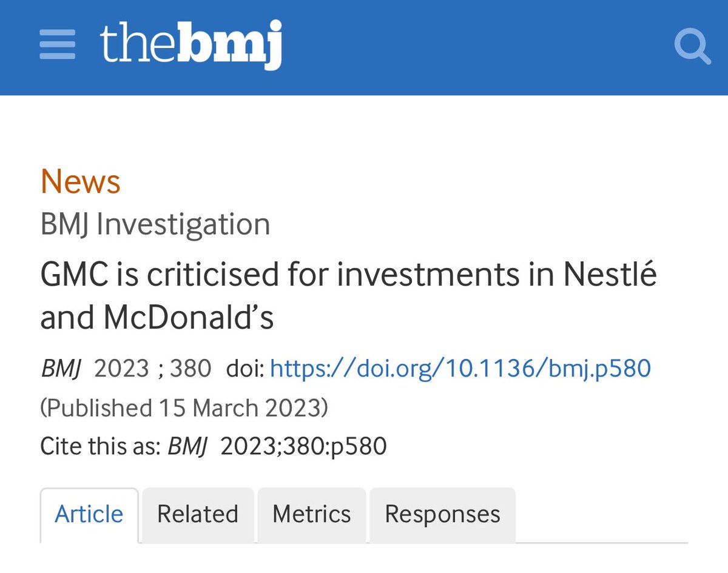This screenshot has width=728, height=573.
Task: Click the 'Cite this as:' label
Action: (x=100, y=446)
